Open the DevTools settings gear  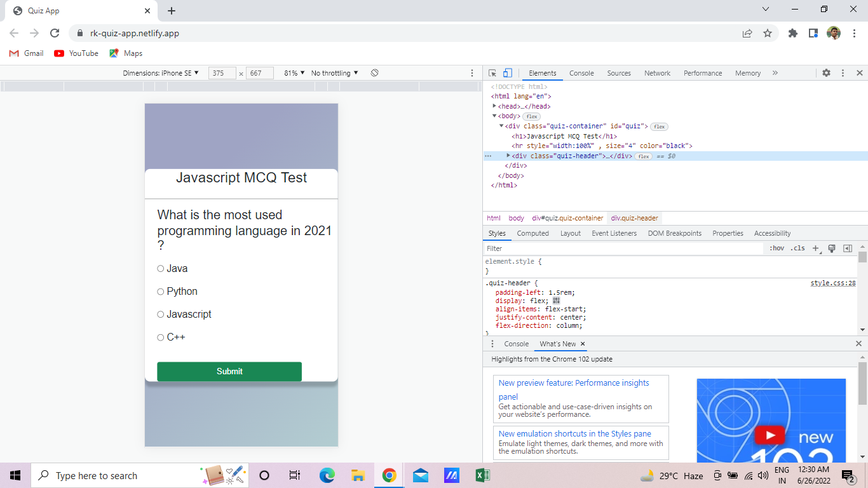coord(825,72)
